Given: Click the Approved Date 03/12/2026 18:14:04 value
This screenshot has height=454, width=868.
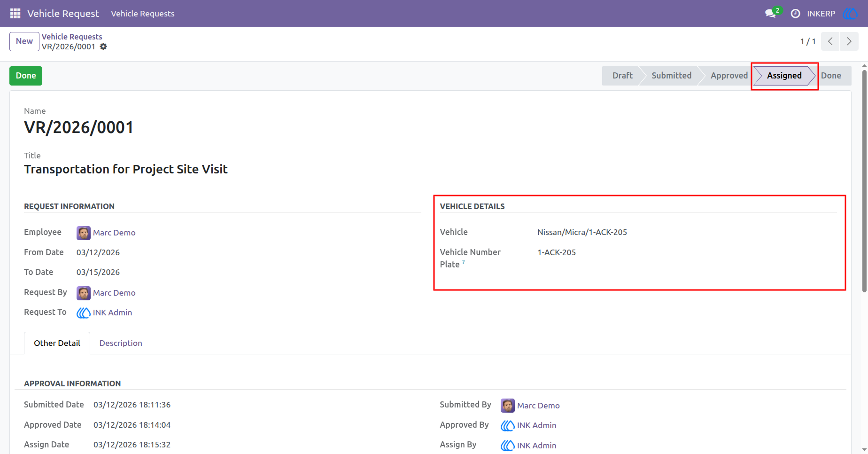Looking at the screenshot, I should coord(132,425).
